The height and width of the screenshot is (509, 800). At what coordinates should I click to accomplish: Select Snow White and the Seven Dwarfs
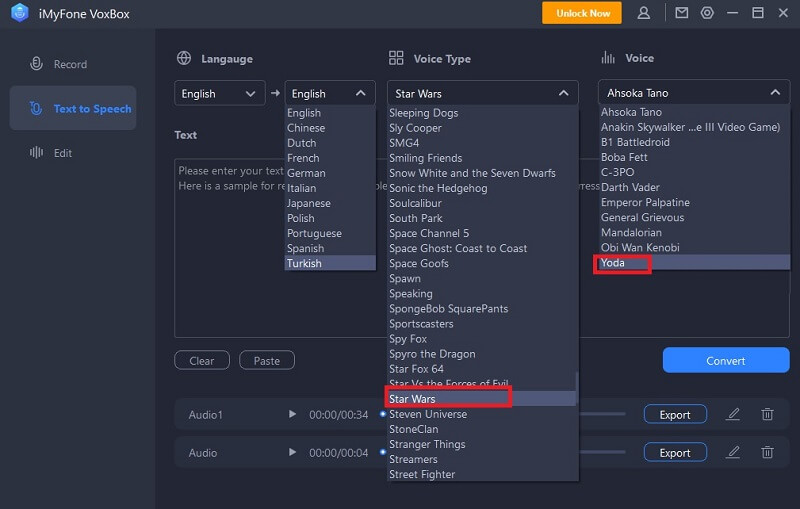[482, 173]
